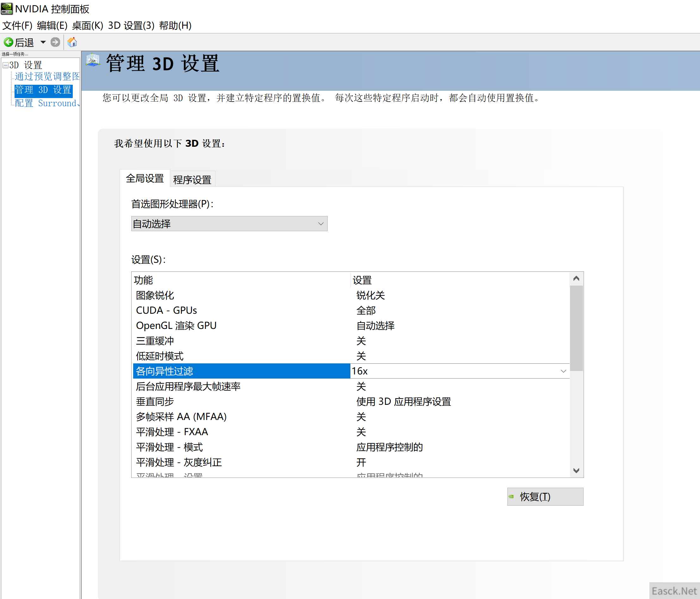
Task: Open the 文件(F) menu
Action: (17, 25)
